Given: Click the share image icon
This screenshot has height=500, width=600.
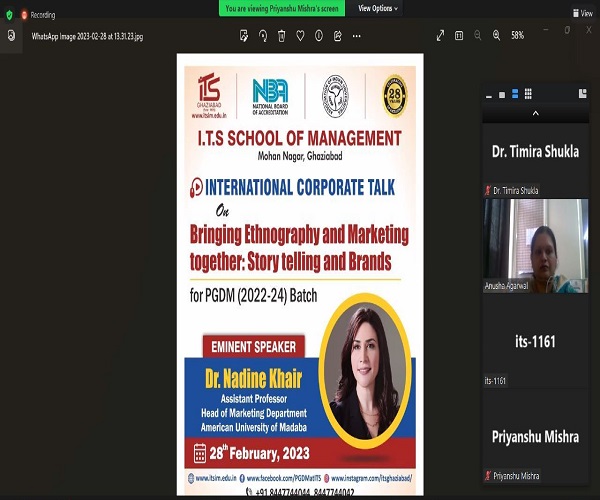Looking at the screenshot, I should [x=338, y=36].
